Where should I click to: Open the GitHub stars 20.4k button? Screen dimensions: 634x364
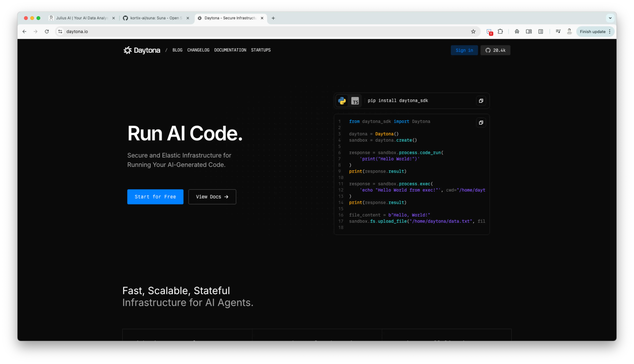[x=495, y=50]
